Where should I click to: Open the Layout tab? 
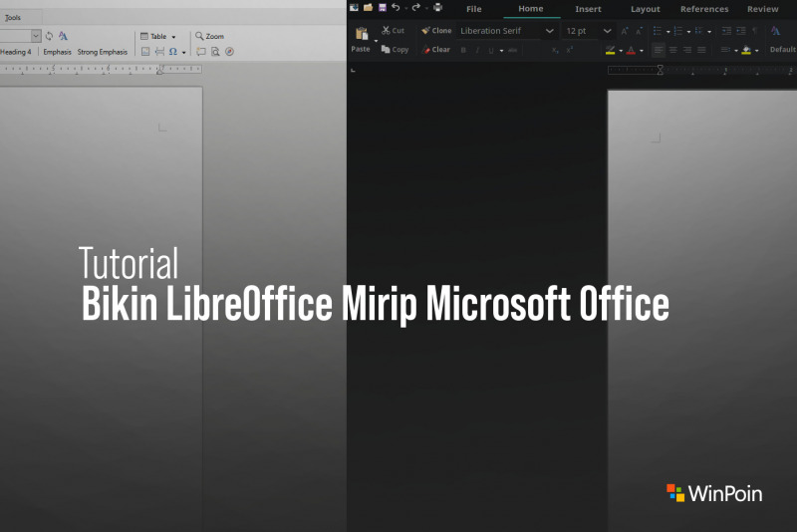pos(646,9)
